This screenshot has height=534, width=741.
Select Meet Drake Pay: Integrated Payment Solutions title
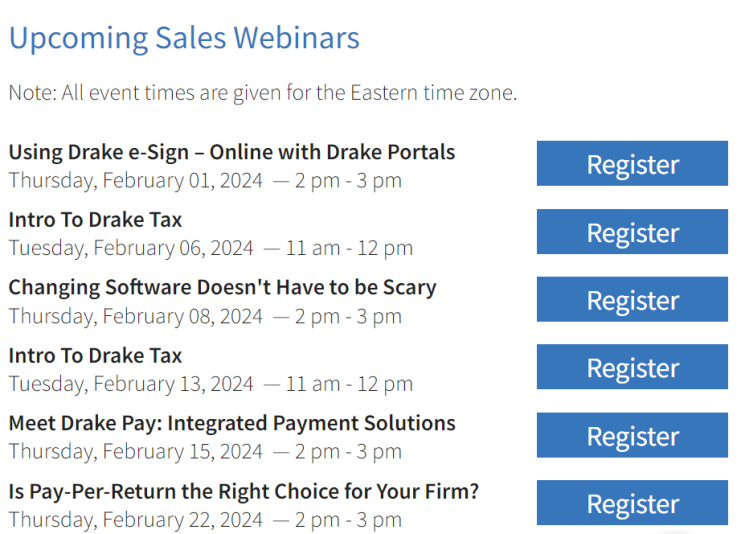point(232,423)
